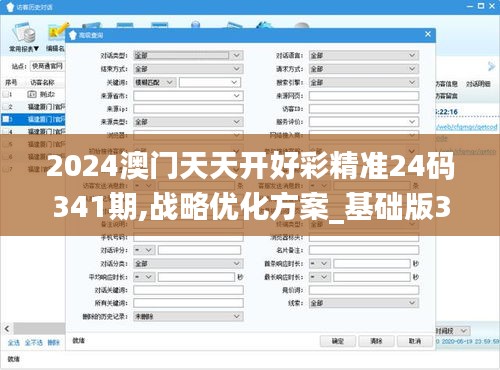
Task: Tick the checkbox for row 2
Action: coord(6,107)
